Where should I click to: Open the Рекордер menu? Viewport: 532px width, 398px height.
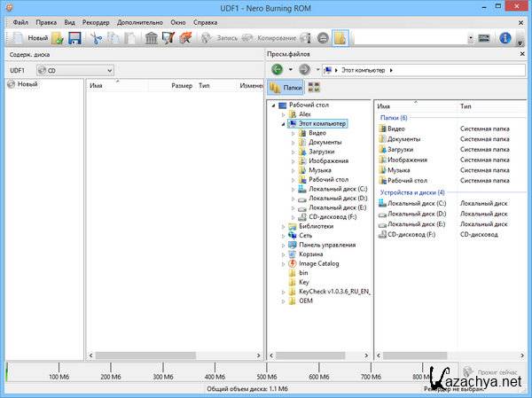pyautogui.click(x=95, y=20)
